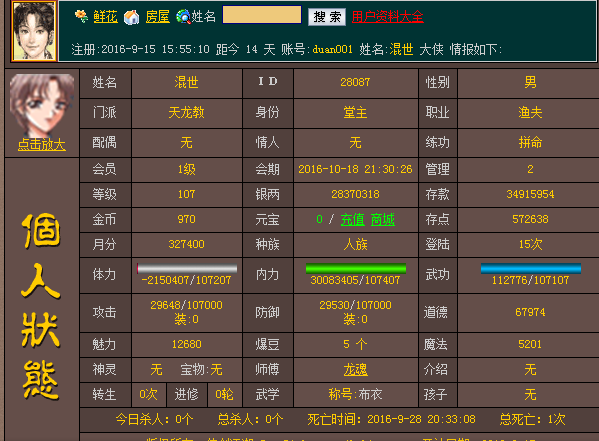The width and height of the screenshot is (599, 441).
Task: Open the 鲜花 link
Action: tap(105, 17)
